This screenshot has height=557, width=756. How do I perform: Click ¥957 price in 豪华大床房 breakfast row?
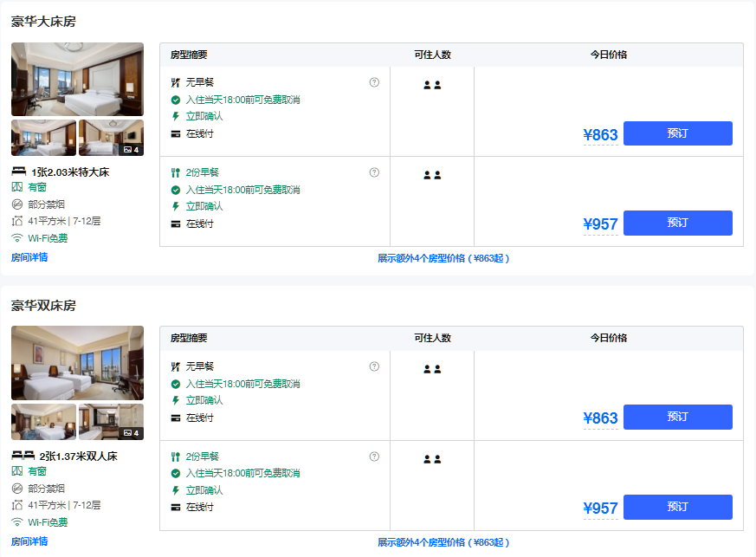click(600, 224)
